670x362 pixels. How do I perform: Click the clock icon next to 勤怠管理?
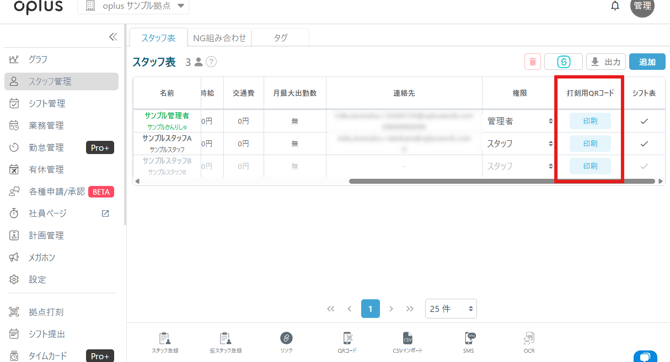[x=14, y=147]
